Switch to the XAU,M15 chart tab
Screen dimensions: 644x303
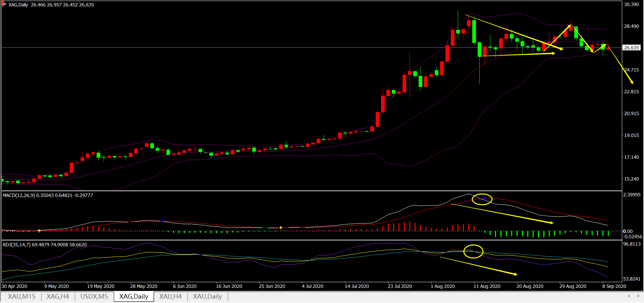pos(21,297)
